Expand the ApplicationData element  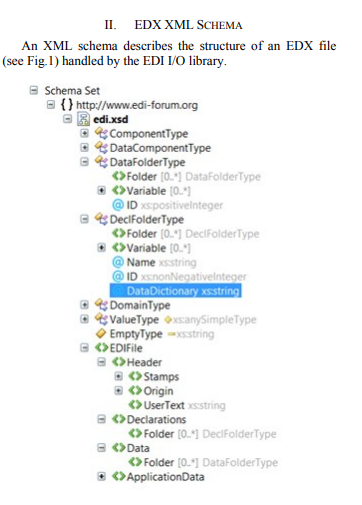pyautogui.click(x=102, y=476)
